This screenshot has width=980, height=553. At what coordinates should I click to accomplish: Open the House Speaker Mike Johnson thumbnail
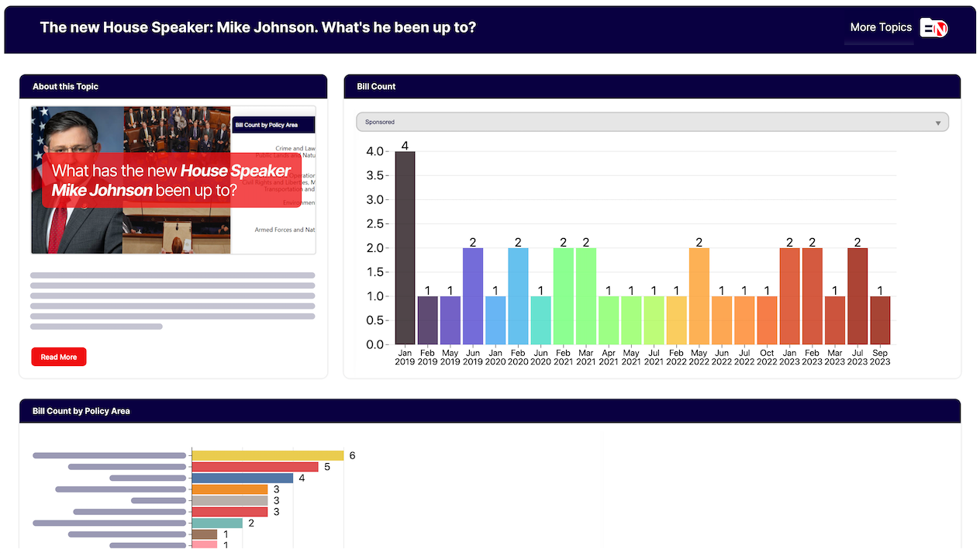click(173, 180)
